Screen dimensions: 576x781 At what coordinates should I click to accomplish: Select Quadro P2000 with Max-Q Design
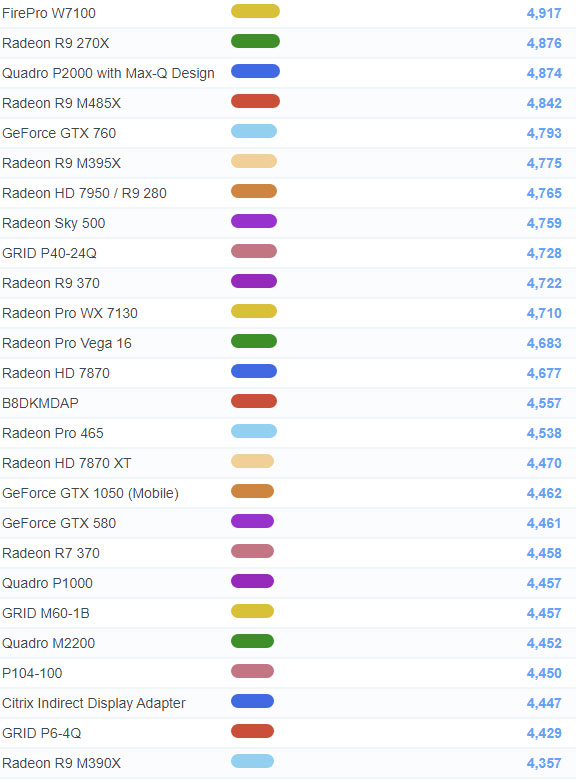point(108,73)
